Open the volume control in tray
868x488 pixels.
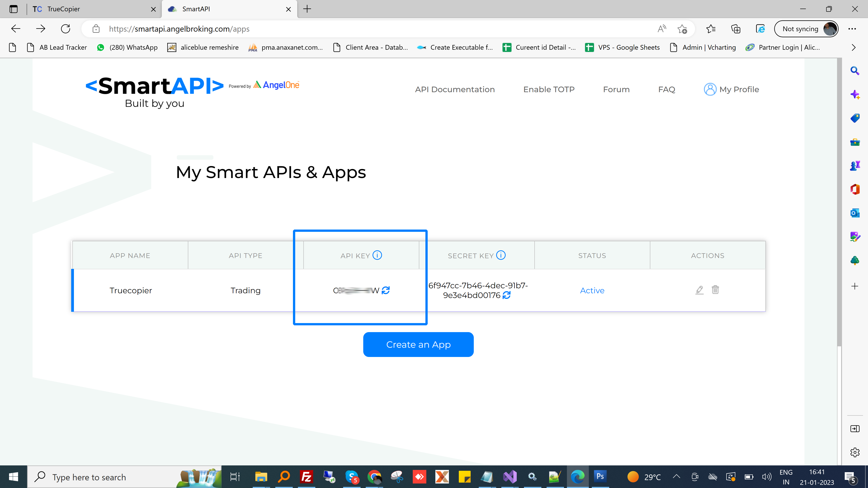(x=767, y=476)
